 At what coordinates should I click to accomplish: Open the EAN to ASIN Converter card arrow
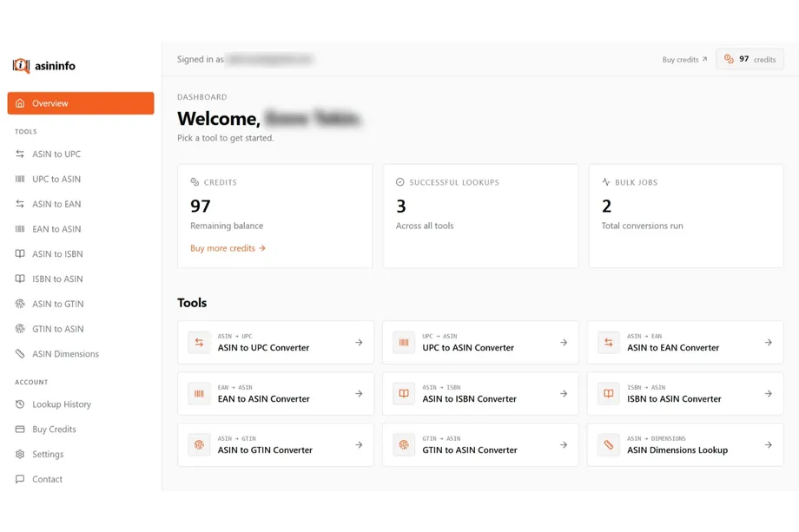coord(359,393)
